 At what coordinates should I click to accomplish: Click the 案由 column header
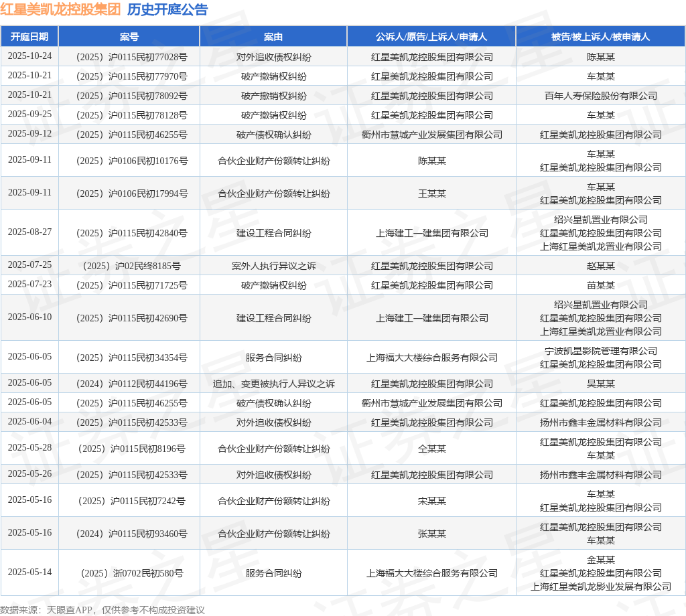[273, 37]
